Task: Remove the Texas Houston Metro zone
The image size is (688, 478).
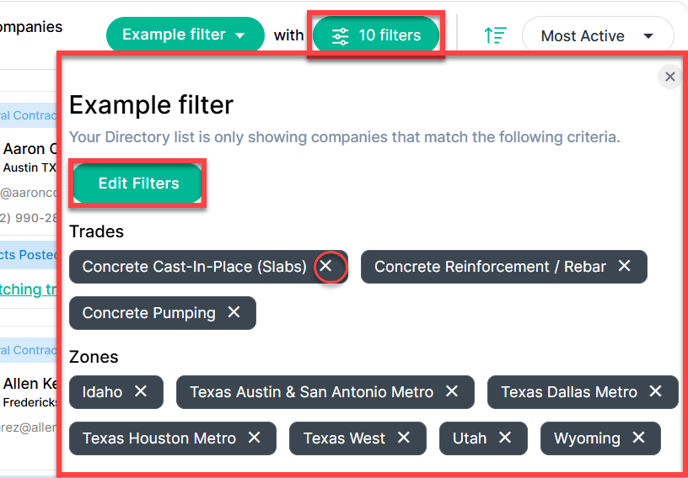Action: (x=254, y=438)
